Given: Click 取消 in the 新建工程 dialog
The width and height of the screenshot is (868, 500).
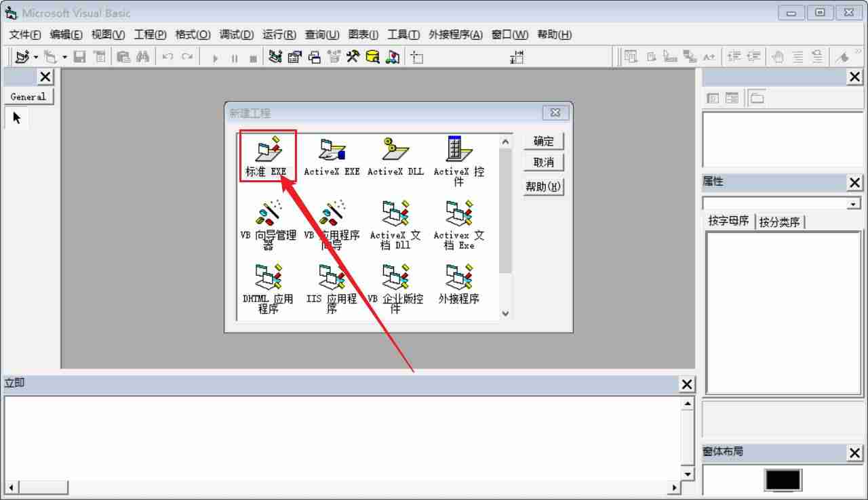Looking at the screenshot, I should pyautogui.click(x=544, y=163).
